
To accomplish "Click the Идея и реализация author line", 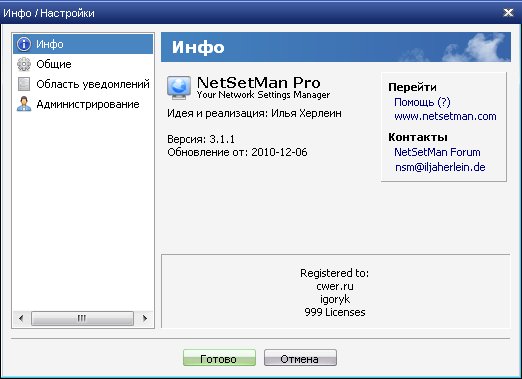I will click(254, 114).
